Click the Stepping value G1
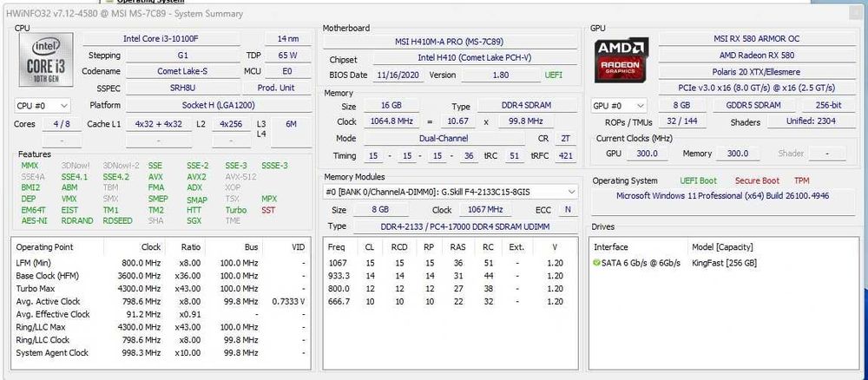This screenshot has width=868, height=380. pos(182,56)
